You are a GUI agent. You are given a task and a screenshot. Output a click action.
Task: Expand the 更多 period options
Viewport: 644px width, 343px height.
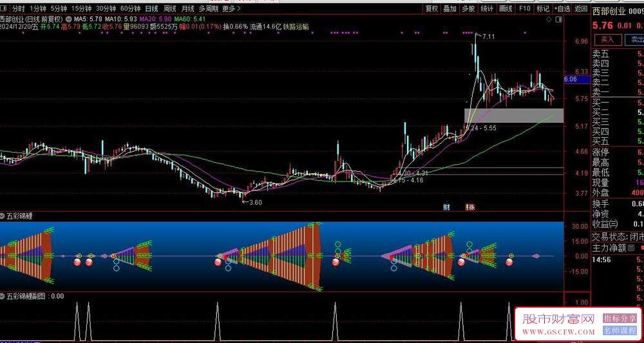(x=231, y=8)
